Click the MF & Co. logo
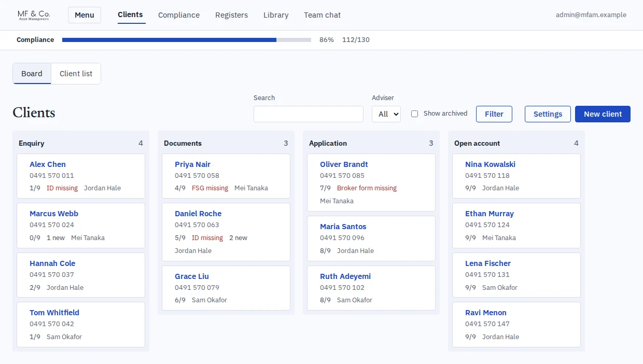 (34, 15)
